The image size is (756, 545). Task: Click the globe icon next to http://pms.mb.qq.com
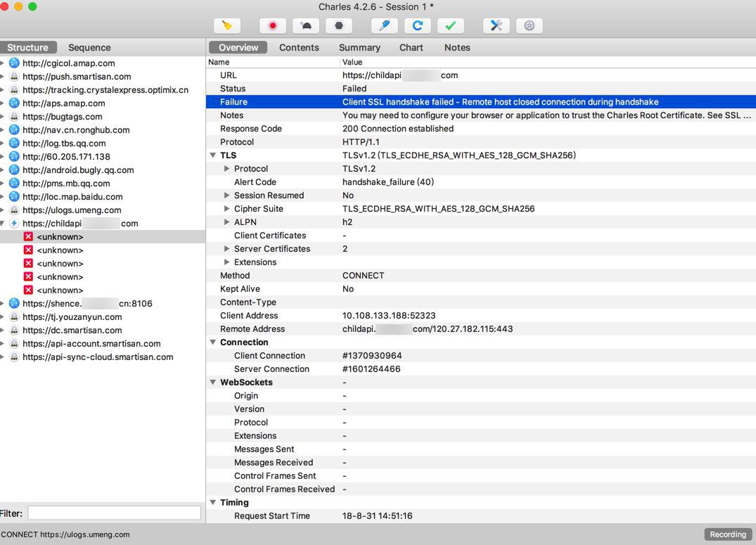click(x=14, y=184)
